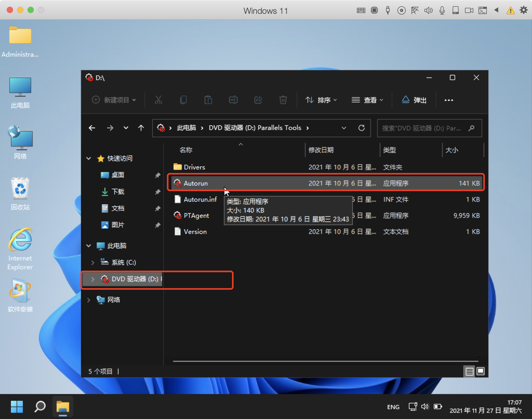The height and width of the screenshot is (419, 532).
Task: Go up one folder level
Action: [x=141, y=128]
